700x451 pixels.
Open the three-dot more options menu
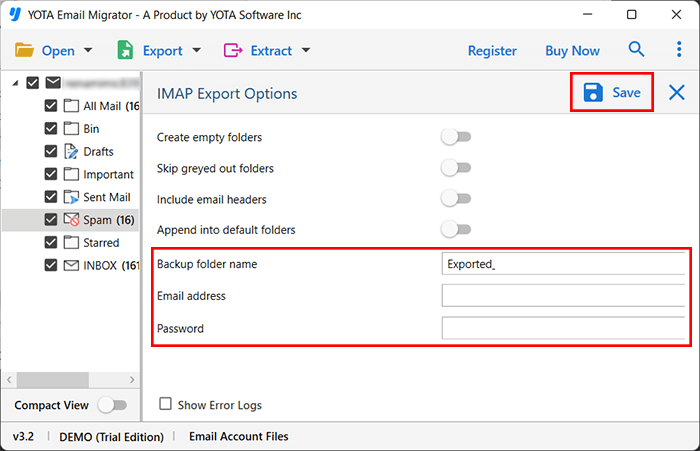679,50
